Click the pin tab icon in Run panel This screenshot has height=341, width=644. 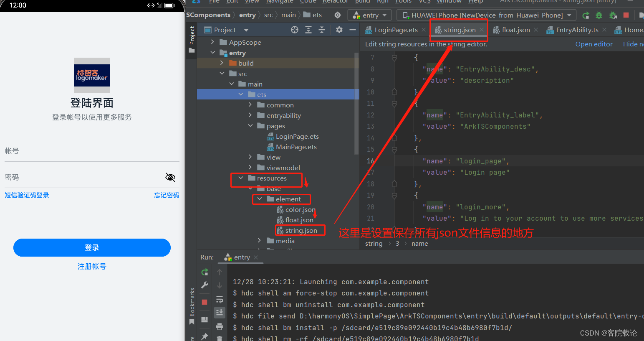pos(205,336)
